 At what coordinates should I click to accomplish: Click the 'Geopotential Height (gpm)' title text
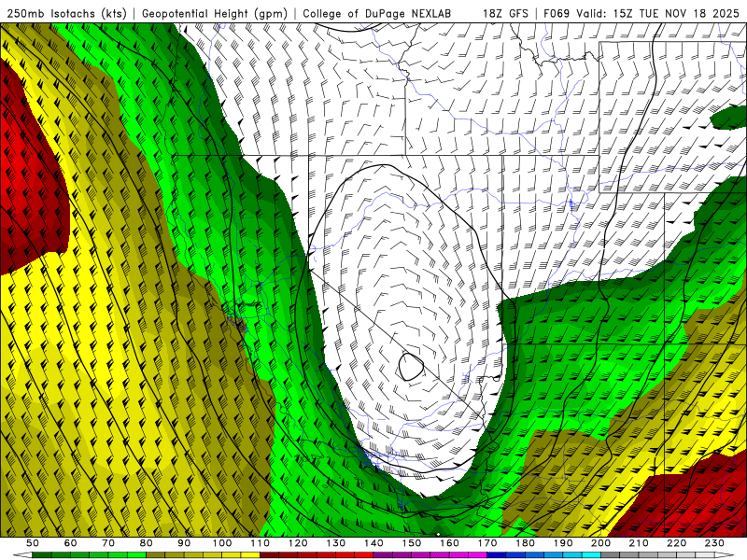tap(215, 13)
